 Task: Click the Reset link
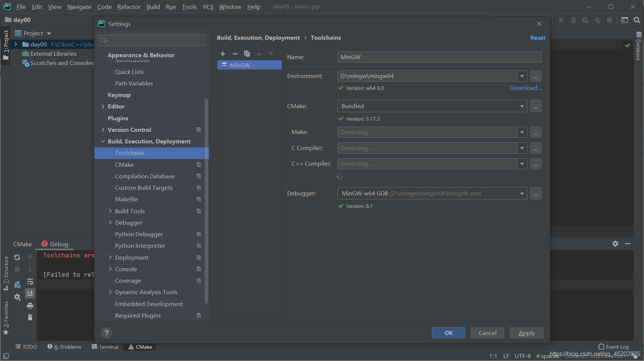pyautogui.click(x=538, y=38)
